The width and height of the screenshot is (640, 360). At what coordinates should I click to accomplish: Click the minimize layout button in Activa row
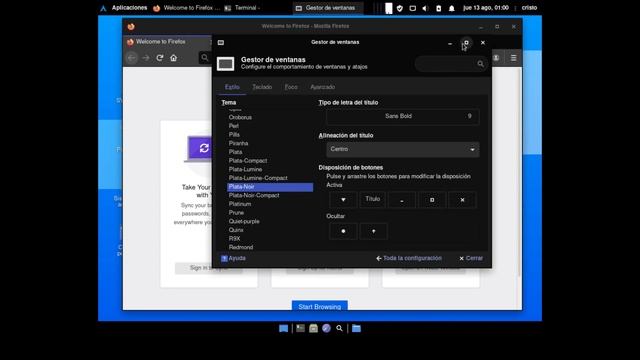(402, 200)
